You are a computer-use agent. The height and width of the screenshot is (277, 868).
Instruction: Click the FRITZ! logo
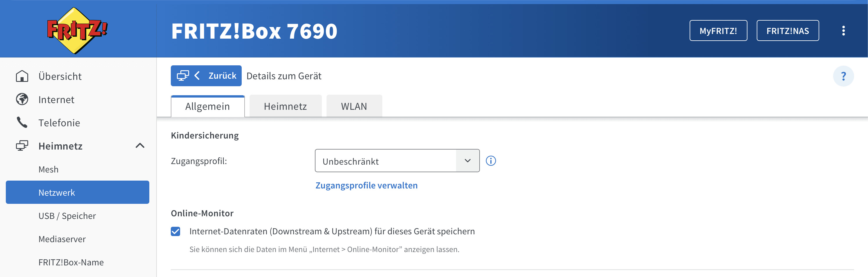point(77,30)
